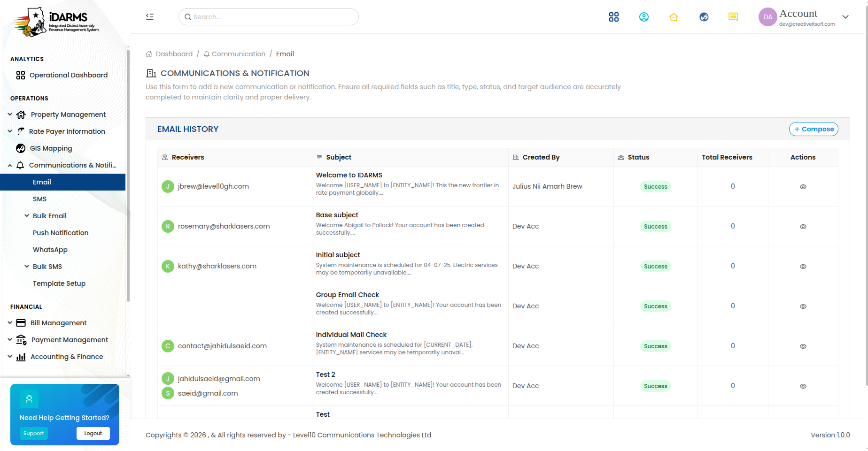The height and width of the screenshot is (451, 868).
Task: Select the Email sidebar menu item
Action: [x=62, y=182]
